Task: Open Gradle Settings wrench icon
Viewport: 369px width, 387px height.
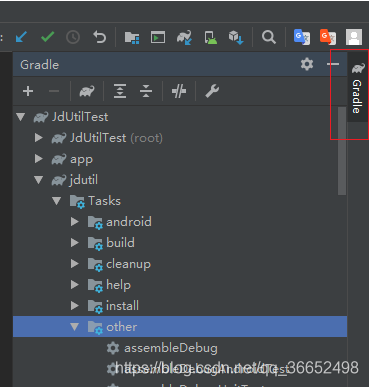Action: tap(212, 91)
